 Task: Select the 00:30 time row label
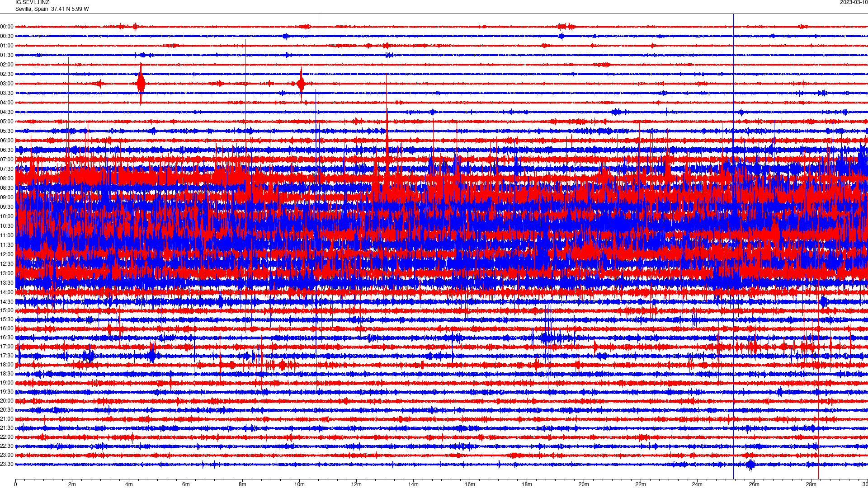(x=7, y=36)
